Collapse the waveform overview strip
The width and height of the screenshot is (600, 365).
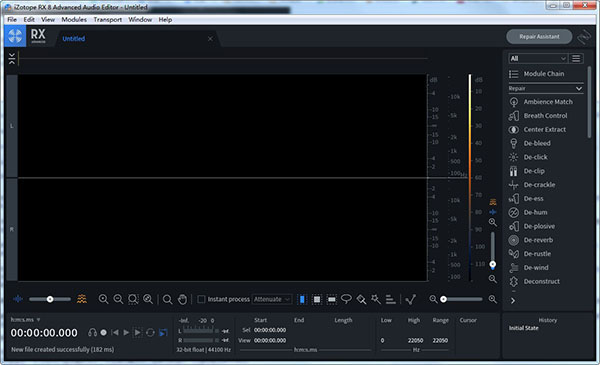pos(12,59)
